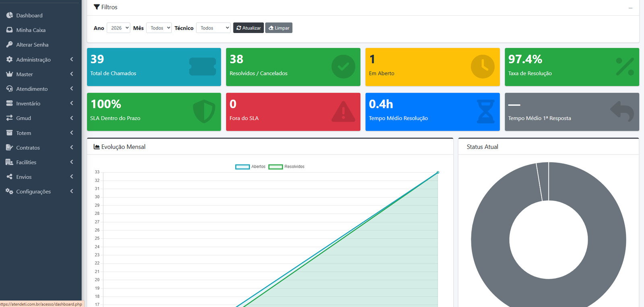
Task: Click the Totem archive icon
Action: click(10, 133)
